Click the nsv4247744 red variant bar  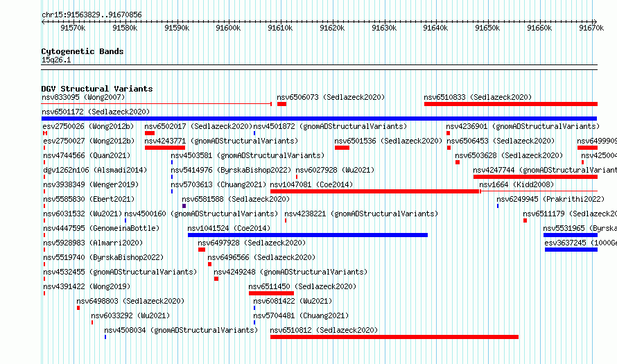pyautogui.click(x=535, y=177)
